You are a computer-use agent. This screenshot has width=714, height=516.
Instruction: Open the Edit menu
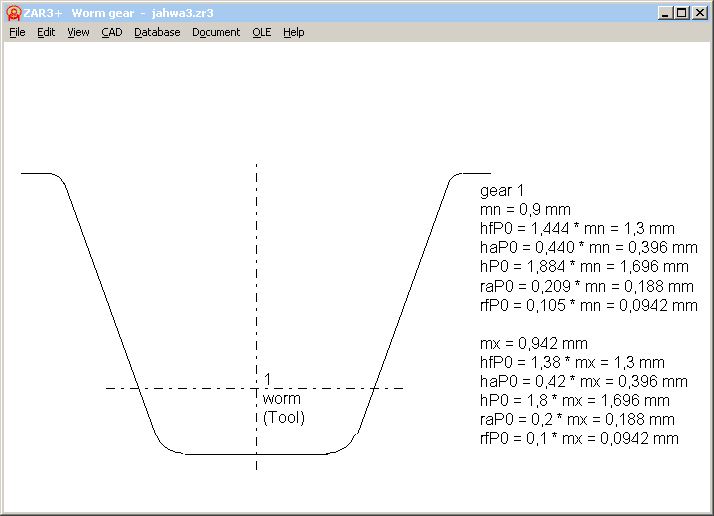click(46, 32)
